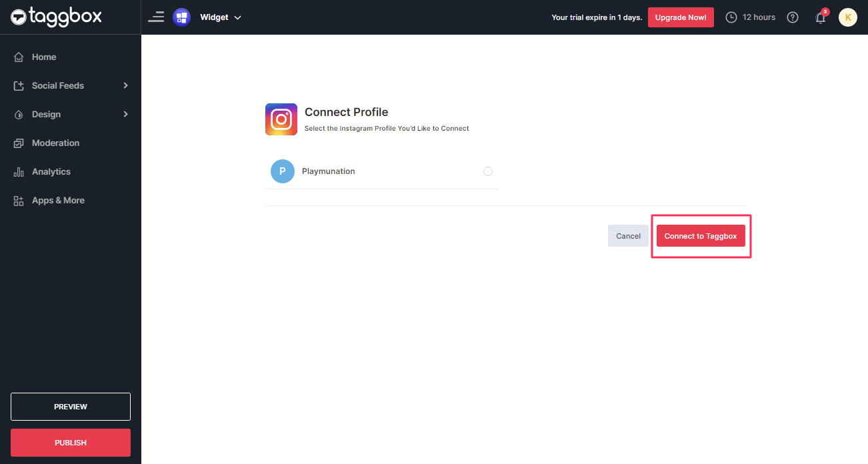Click the Instagram logo on Connect Profile

click(281, 119)
